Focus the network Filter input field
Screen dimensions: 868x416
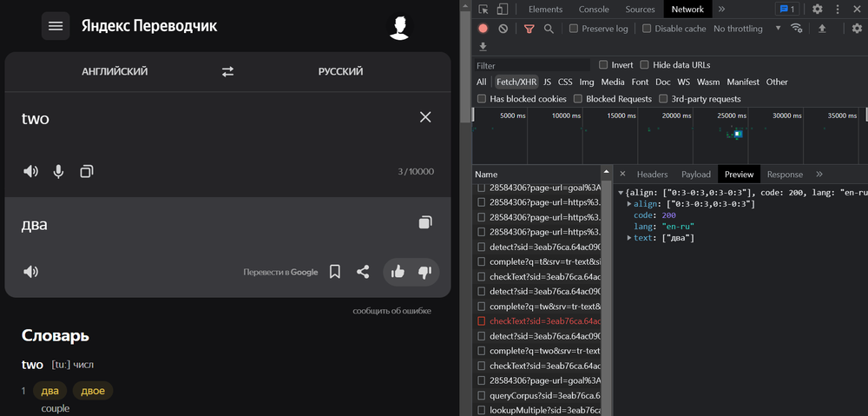coord(532,65)
